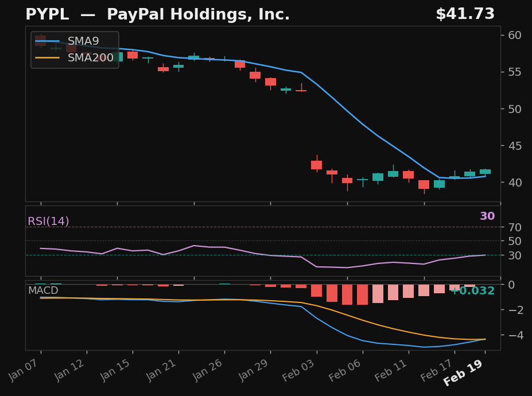532x396 pixels.
Task: Click the price axis 50 tick label
Action: pos(515,109)
